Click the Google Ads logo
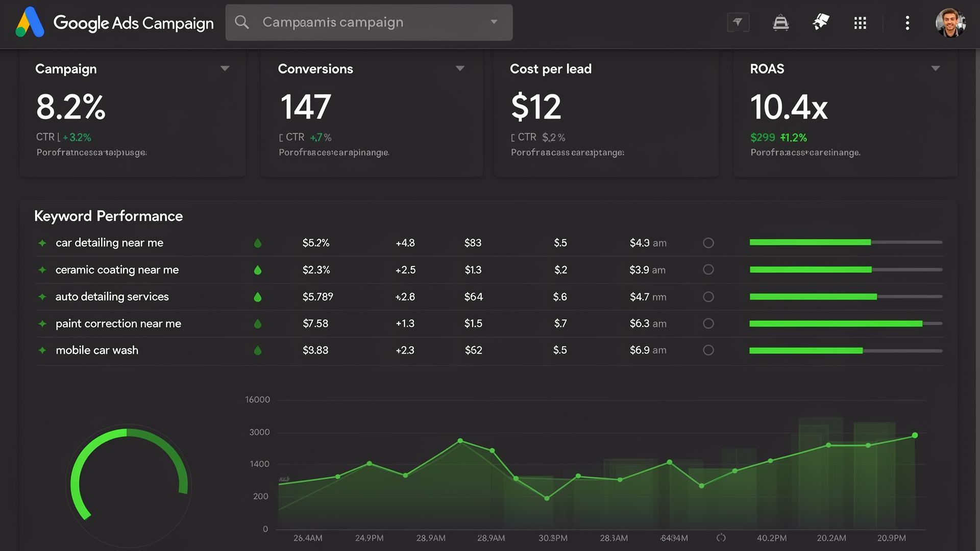 [x=30, y=22]
